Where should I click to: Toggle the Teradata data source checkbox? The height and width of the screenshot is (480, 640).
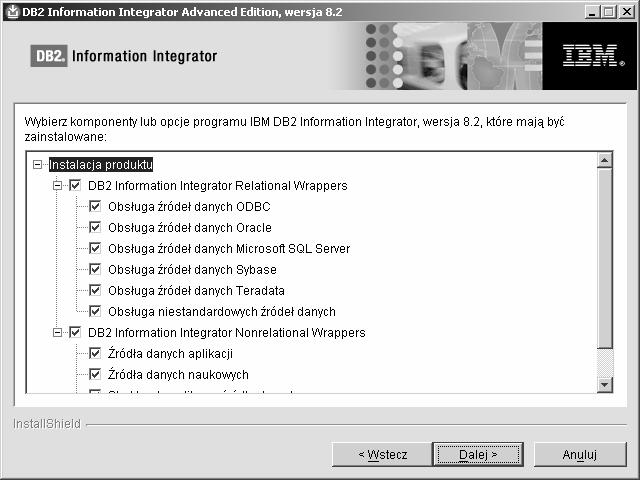click(x=95, y=290)
